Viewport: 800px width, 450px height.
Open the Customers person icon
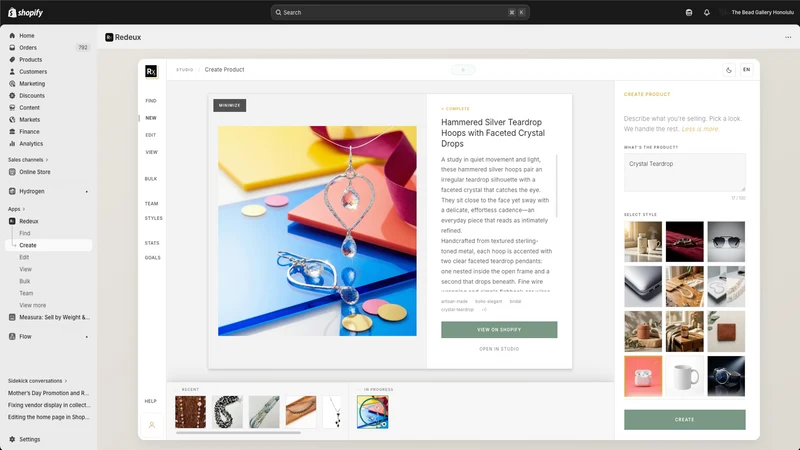(12, 71)
